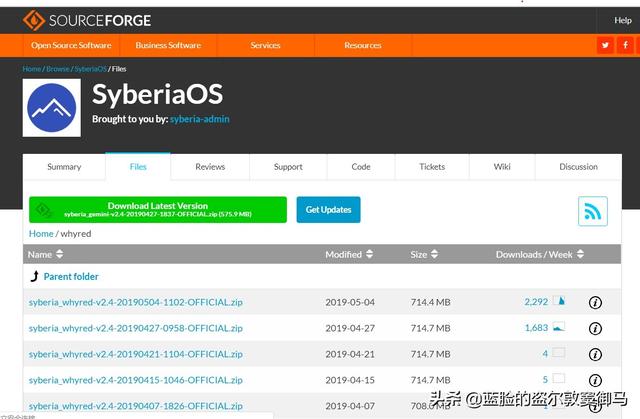Click the SyberiaOS project logo thumbnail
640x419 pixels.
pyautogui.click(x=51, y=108)
